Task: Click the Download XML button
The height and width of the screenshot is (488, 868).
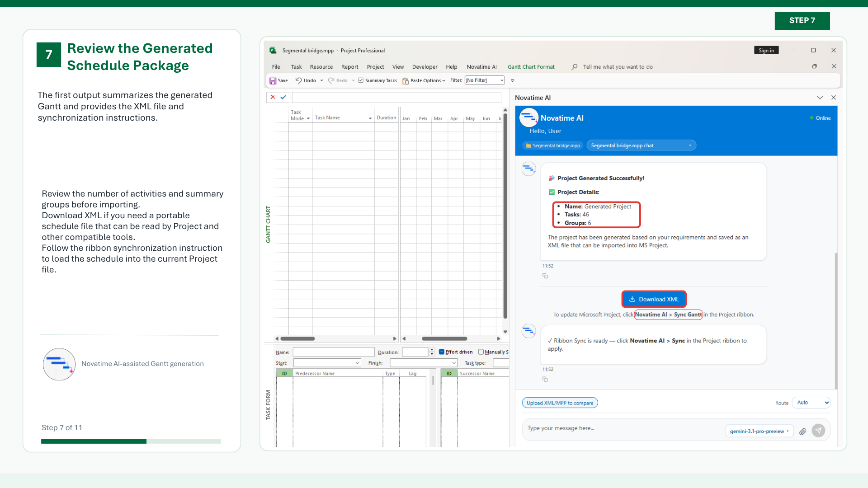Action: (x=654, y=299)
